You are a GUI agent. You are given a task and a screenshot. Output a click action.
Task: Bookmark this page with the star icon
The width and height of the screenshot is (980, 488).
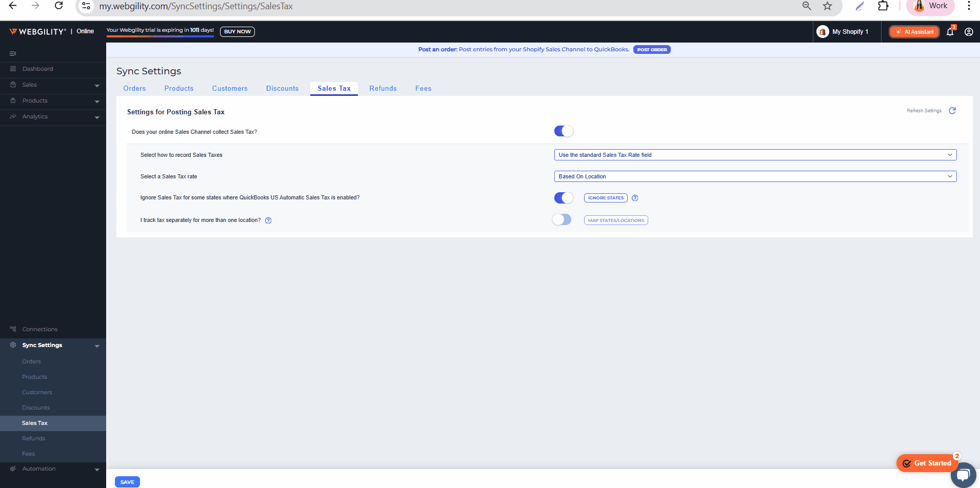[x=827, y=6]
